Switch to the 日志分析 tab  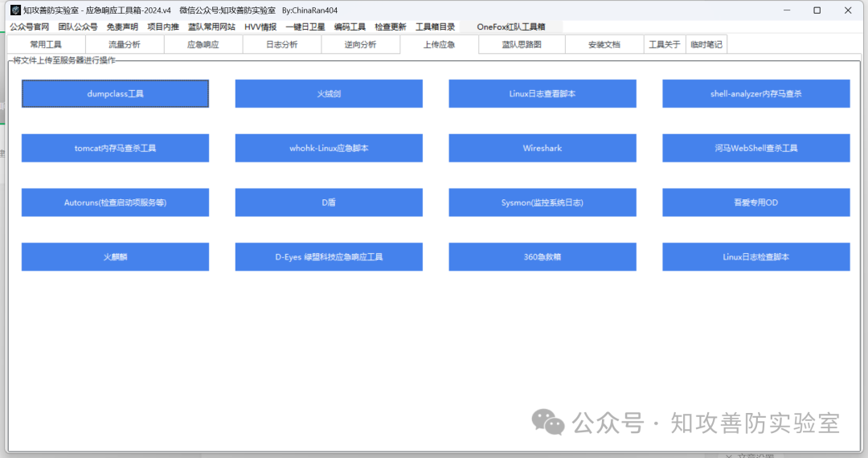click(282, 44)
